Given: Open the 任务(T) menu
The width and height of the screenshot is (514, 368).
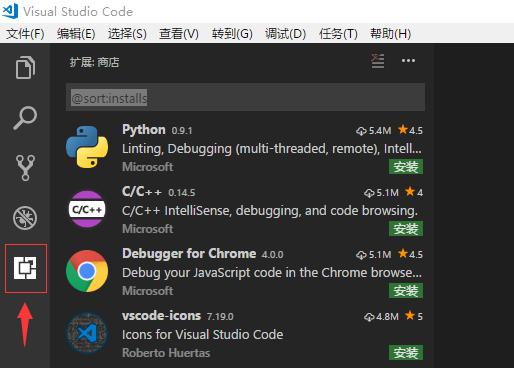Looking at the screenshot, I should tap(338, 34).
